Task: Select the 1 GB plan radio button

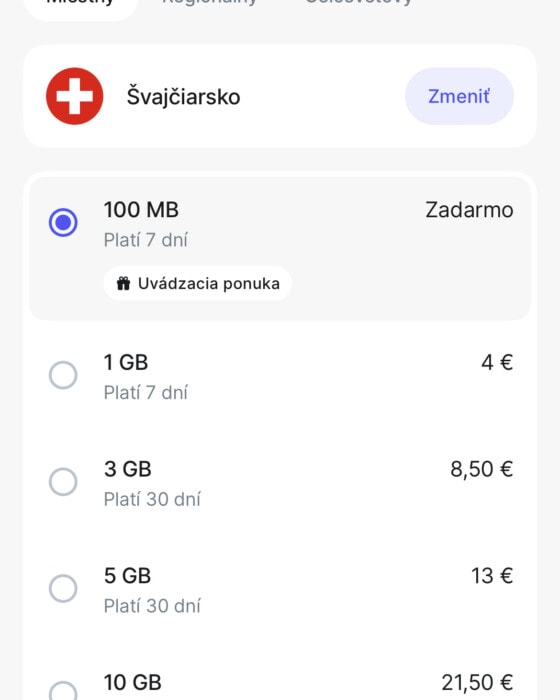Action: click(63, 375)
